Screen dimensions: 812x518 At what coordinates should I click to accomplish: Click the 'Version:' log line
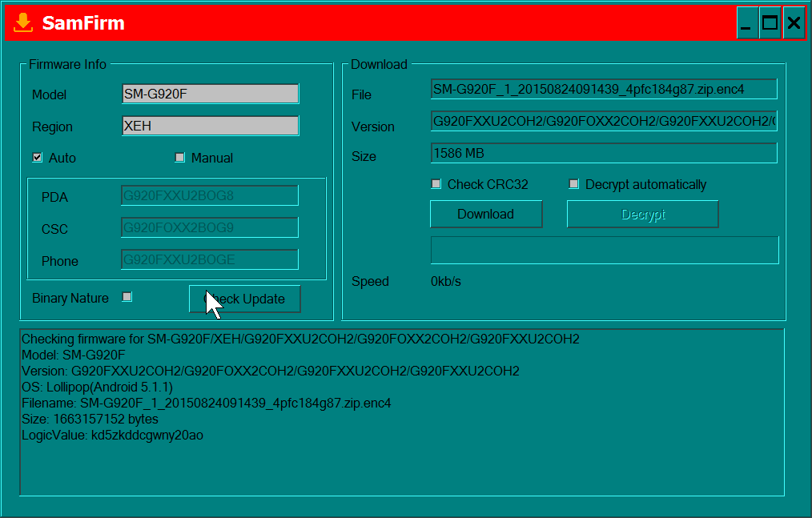tap(271, 371)
